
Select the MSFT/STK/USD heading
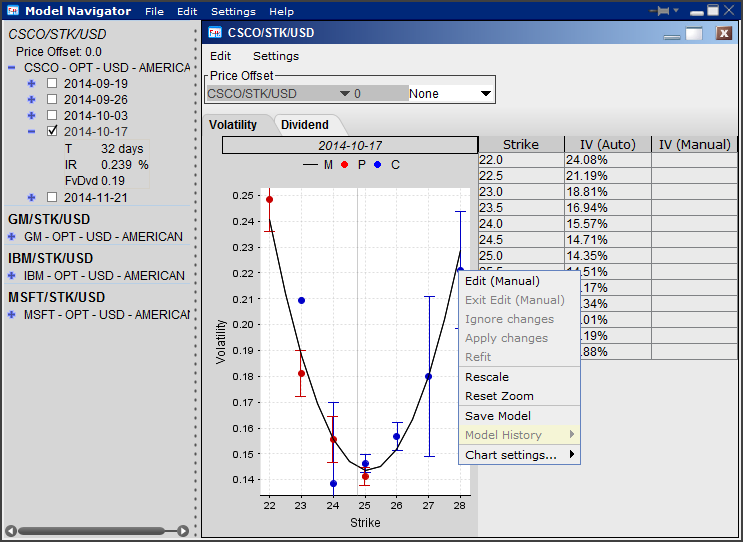tap(56, 297)
